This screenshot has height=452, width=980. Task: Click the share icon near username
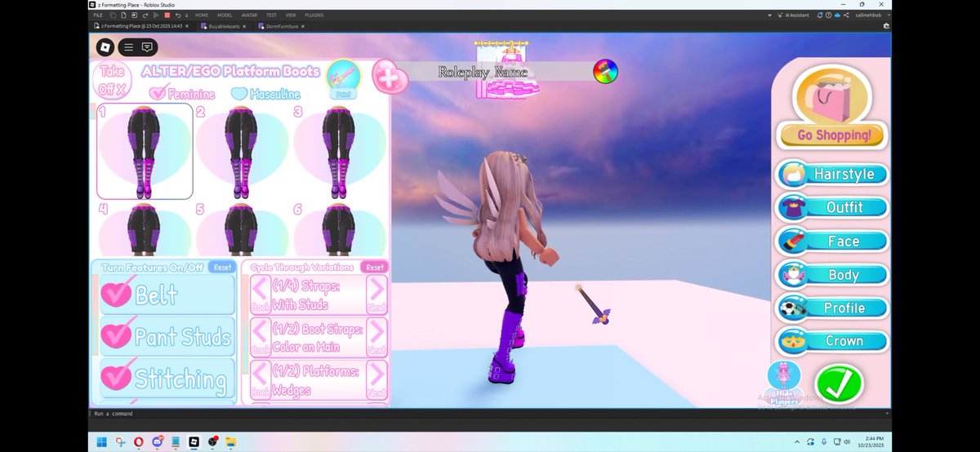846,15
